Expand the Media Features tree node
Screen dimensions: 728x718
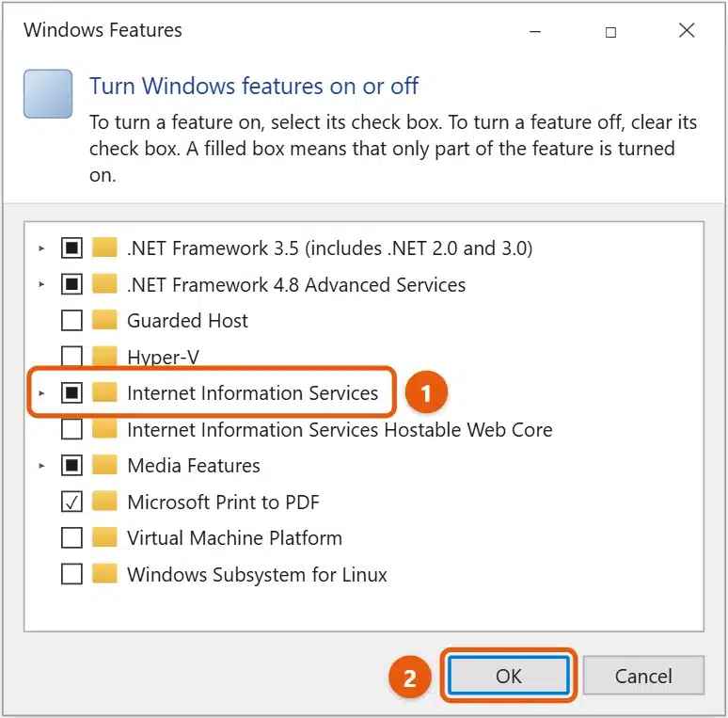click(x=41, y=466)
